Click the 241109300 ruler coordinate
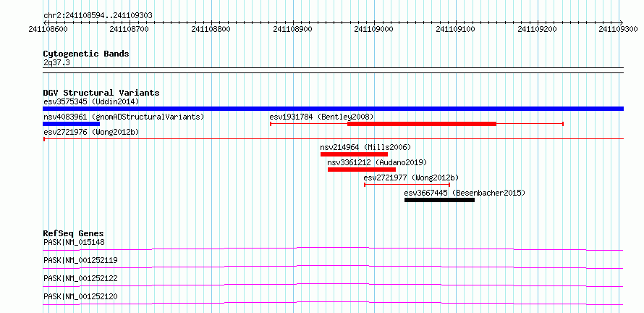The image size is (644, 313). click(619, 29)
